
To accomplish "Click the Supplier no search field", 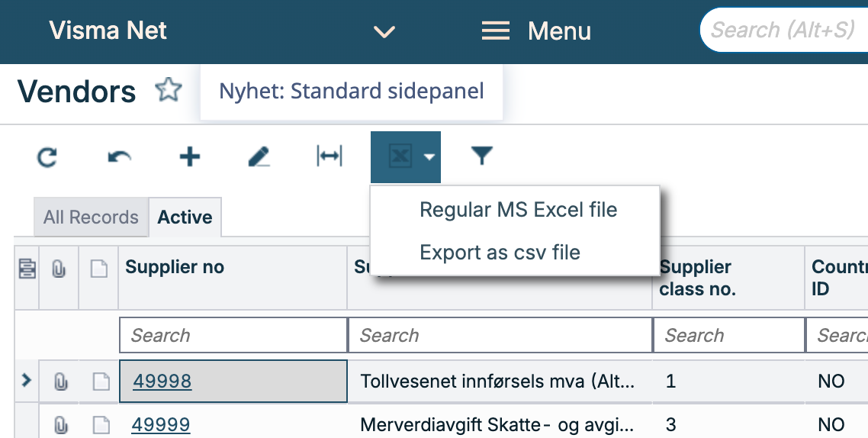I will pos(233,335).
